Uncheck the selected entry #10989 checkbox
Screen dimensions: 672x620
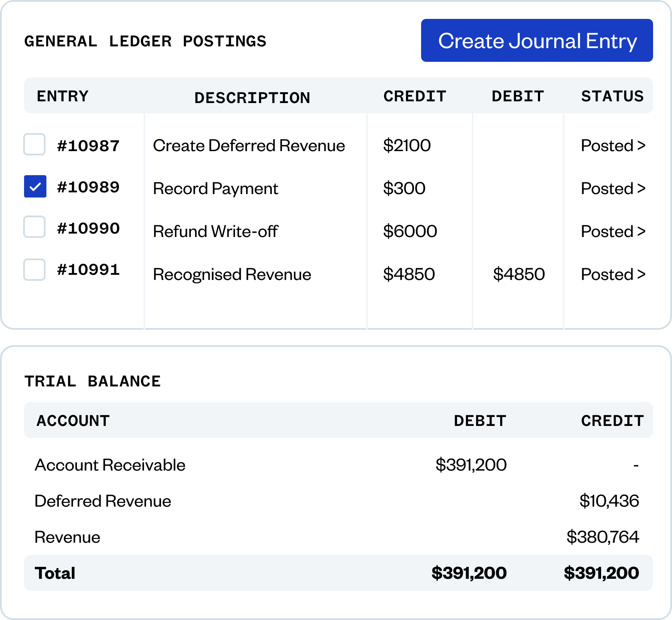35,186
